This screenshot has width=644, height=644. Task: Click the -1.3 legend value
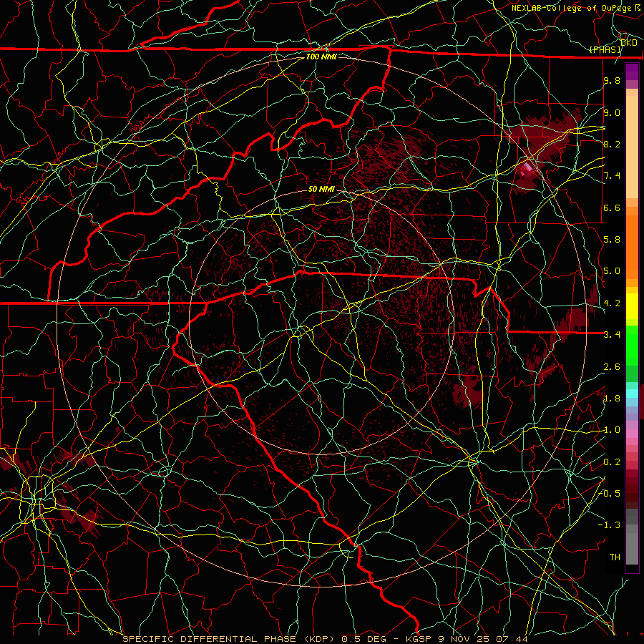(x=610, y=525)
